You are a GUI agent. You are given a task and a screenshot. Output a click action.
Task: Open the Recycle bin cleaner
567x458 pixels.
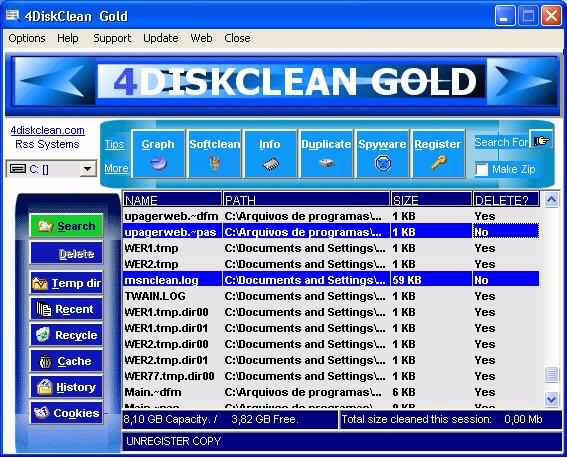click(67, 335)
